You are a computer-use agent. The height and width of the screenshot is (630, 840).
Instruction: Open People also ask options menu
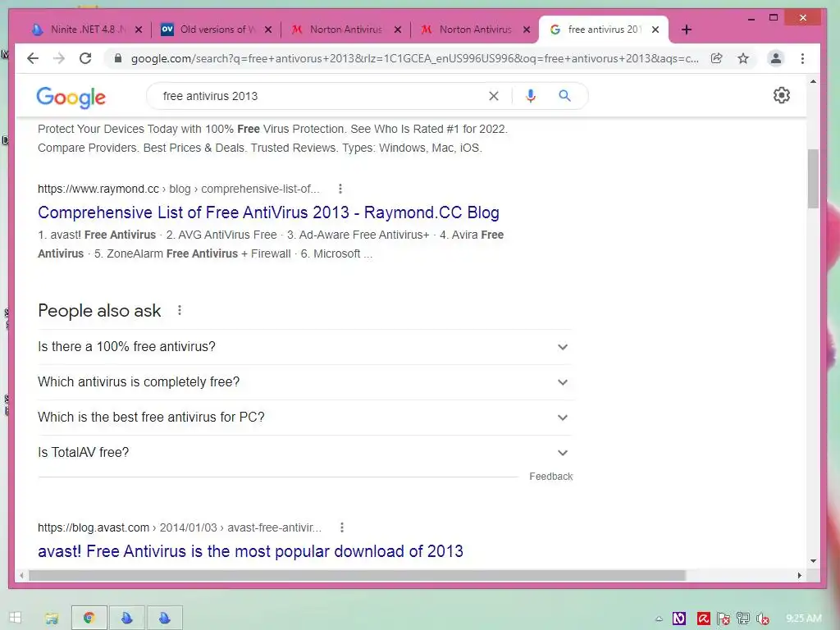point(180,310)
